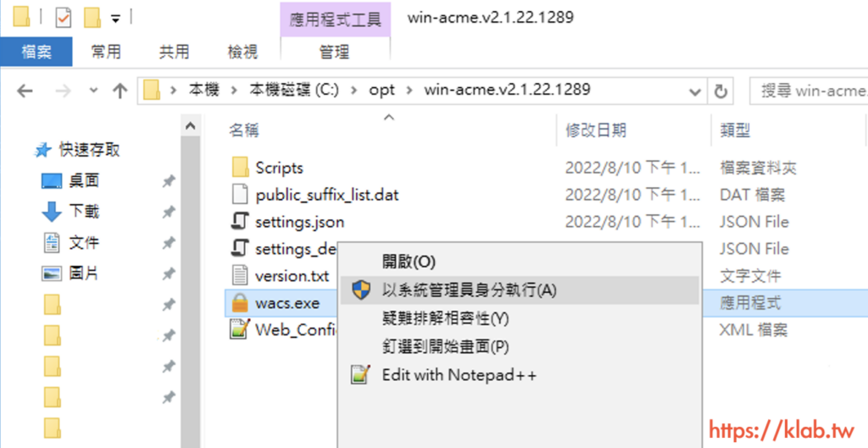Select the Scripts folder icon
The height and width of the screenshot is (448, 868).
(x=240, y=168)
